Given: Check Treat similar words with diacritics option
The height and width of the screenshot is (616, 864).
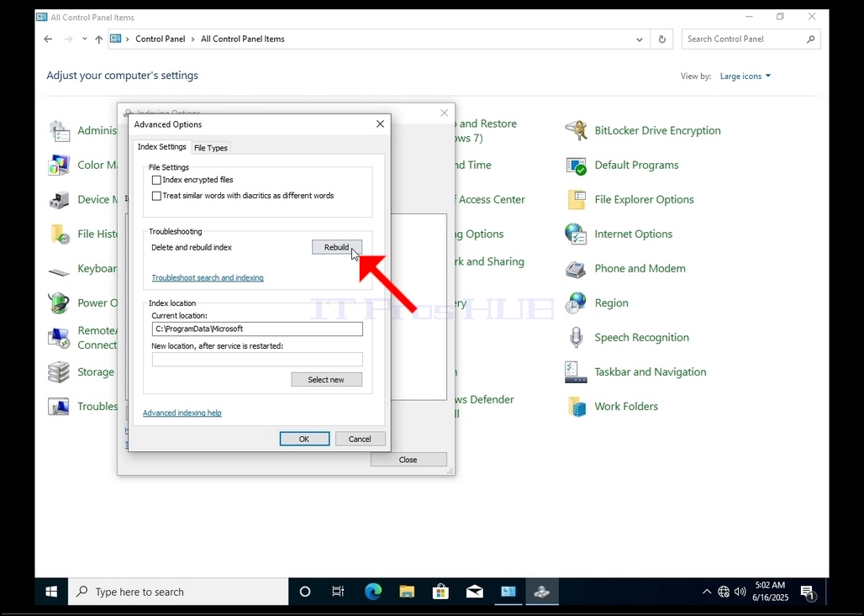Looking at the screenshot, I should [156, 196].
